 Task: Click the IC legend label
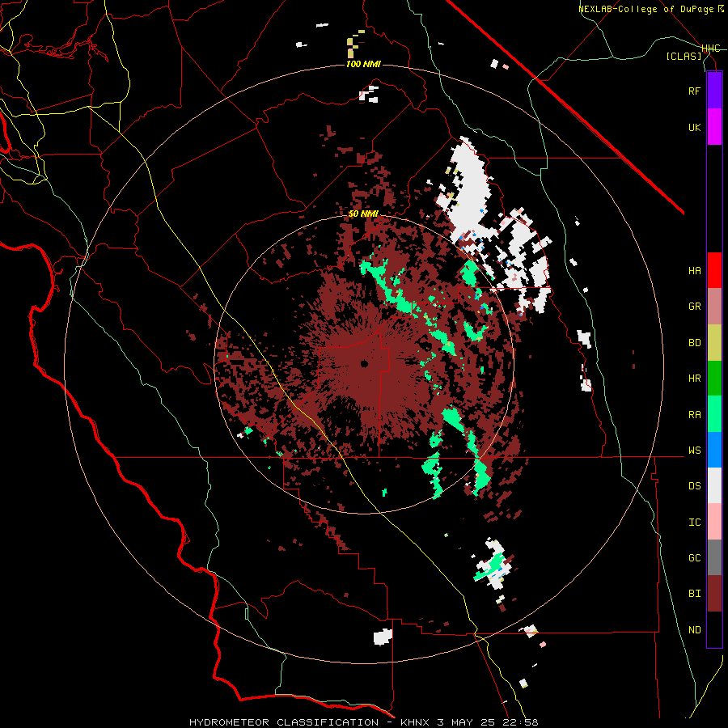[694, 523]
